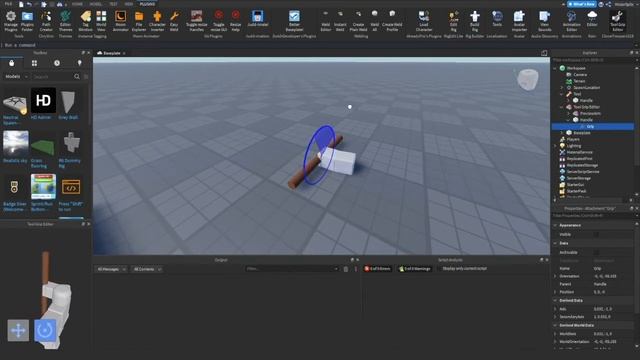Open the TEST ribbon tab
The height and width of the screenshot is (360, 640).
113,4
